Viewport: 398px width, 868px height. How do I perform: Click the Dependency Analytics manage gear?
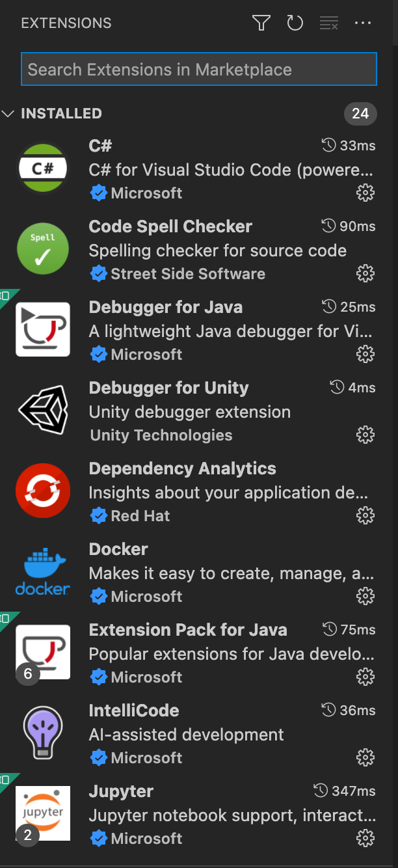365,516
